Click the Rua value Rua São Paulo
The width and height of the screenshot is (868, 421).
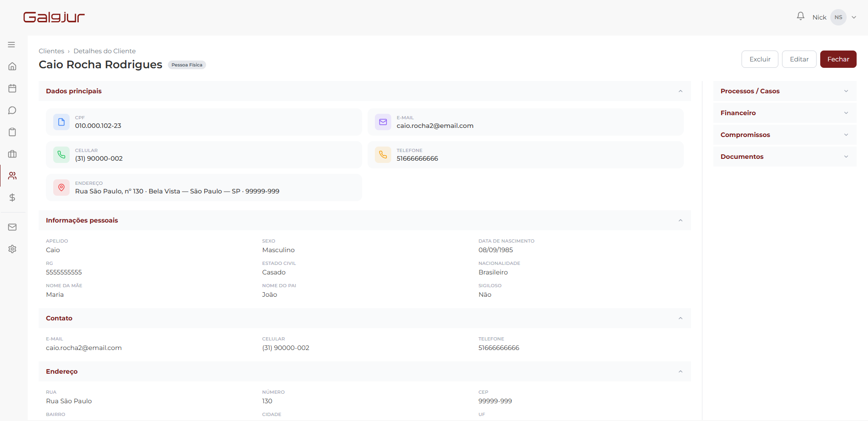(x=69, y=401)
